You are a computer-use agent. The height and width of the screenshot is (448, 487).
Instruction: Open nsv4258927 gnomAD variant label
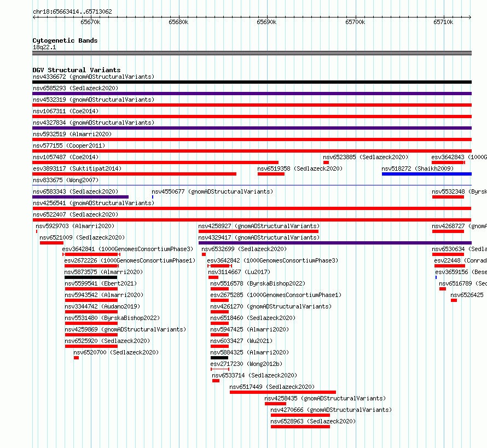259,226
